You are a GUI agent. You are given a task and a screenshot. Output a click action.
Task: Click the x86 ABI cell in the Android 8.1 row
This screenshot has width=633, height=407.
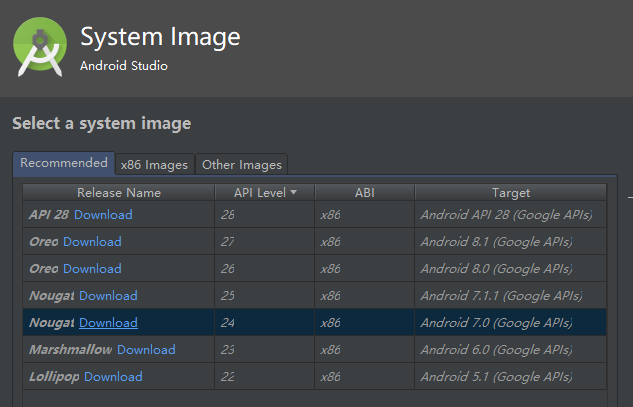[x=365, y=241]
